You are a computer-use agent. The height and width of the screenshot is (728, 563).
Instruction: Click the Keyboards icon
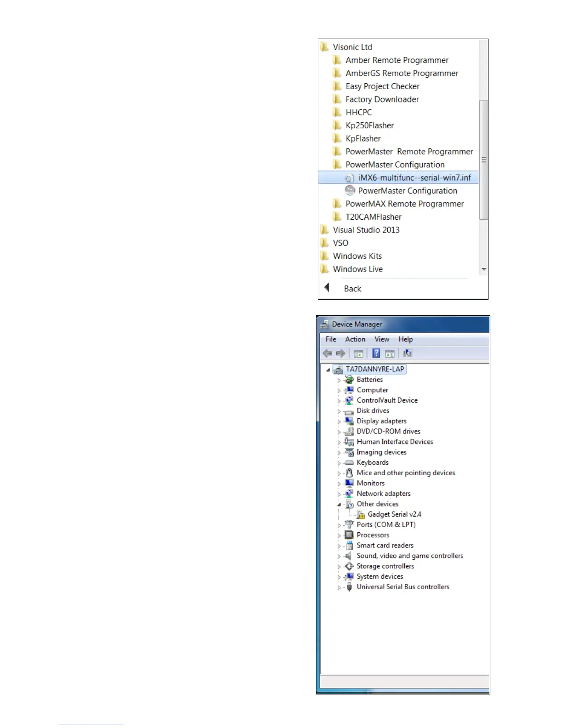pos(349,462)
